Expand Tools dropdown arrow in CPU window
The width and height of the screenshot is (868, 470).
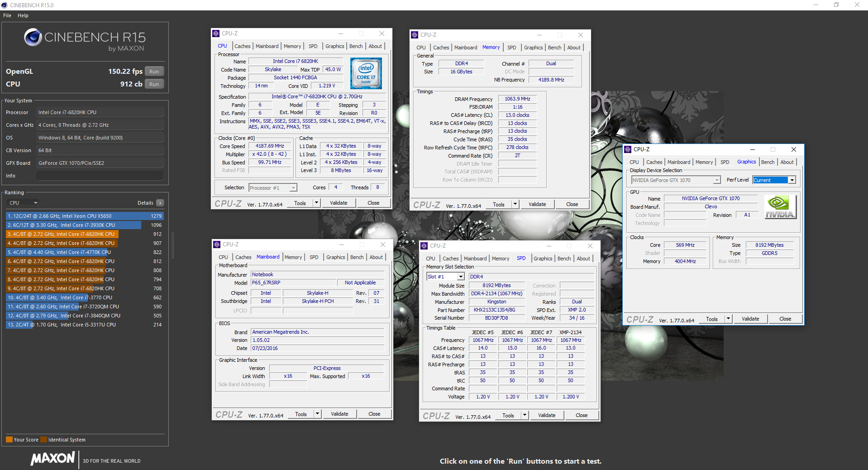[317, 203]
